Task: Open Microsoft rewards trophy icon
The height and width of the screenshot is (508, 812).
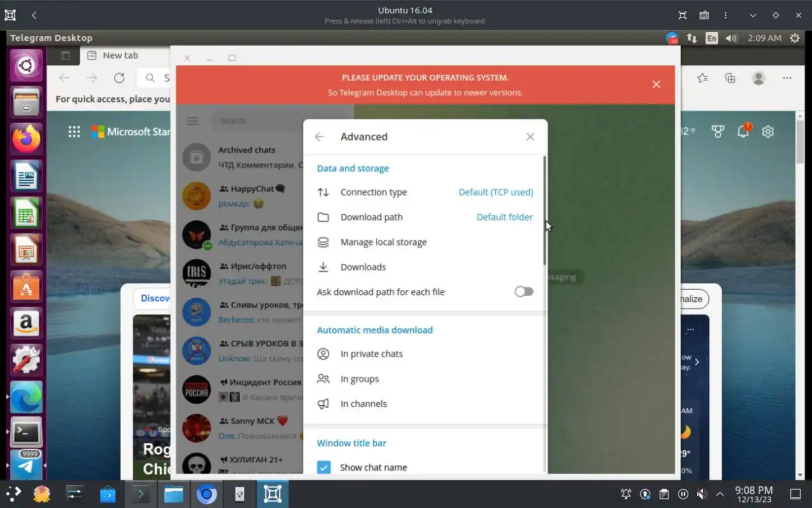Action: coord(717,131)
